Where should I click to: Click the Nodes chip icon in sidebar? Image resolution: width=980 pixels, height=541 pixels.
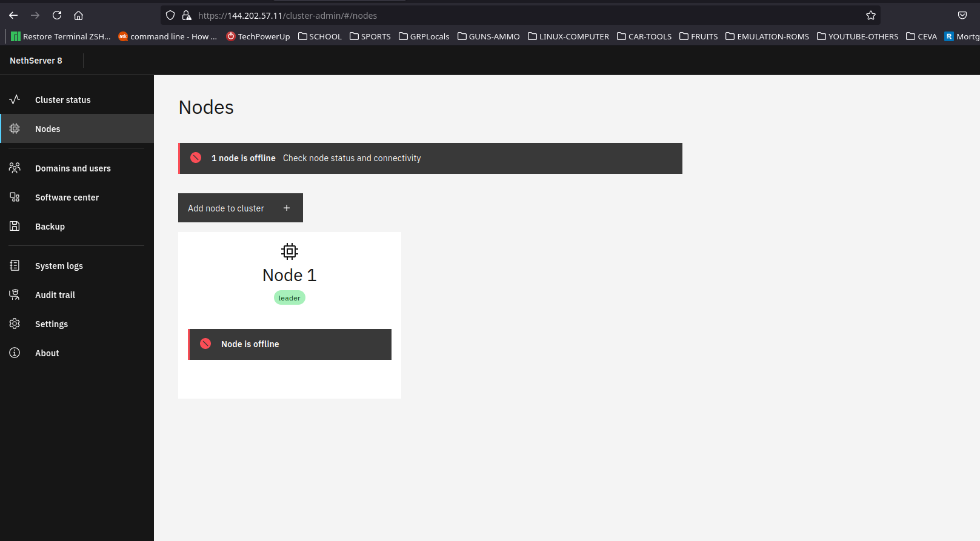click(15, 128)
